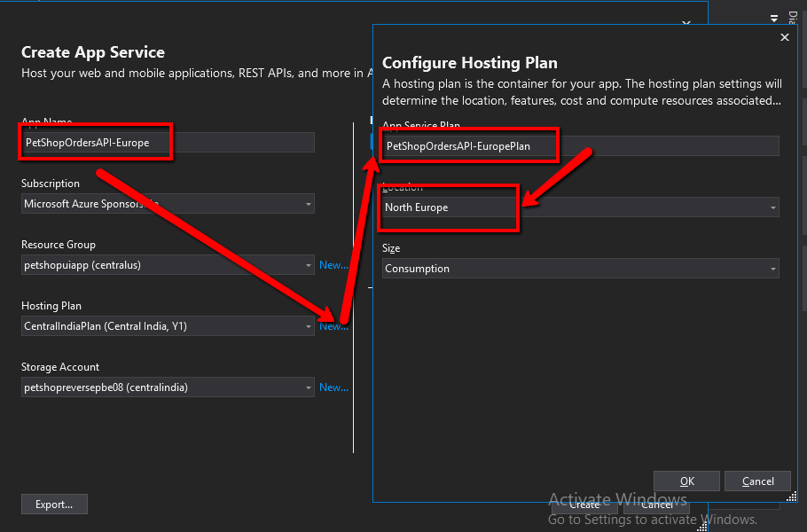
Task: Open the Hosting Plan dropdown
Action: click(168, 326)
